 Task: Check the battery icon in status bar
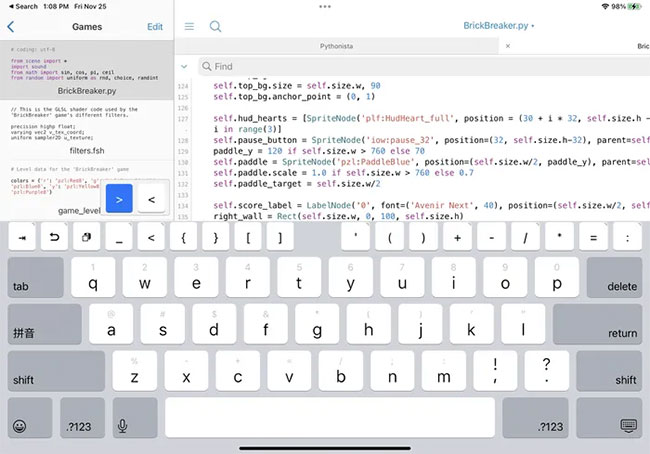point(634,7)
